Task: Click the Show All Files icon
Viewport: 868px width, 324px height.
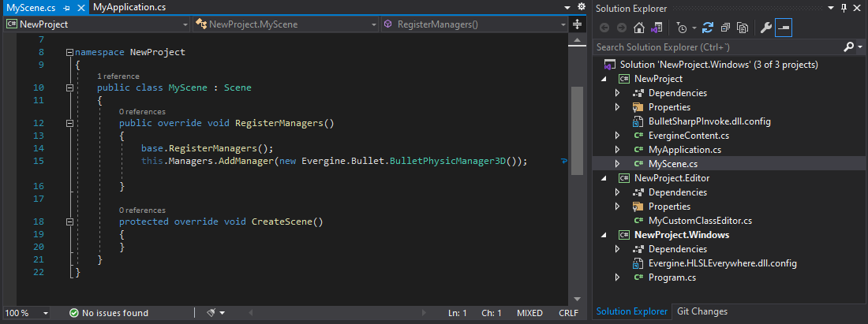Action: [x=743, y=28]
